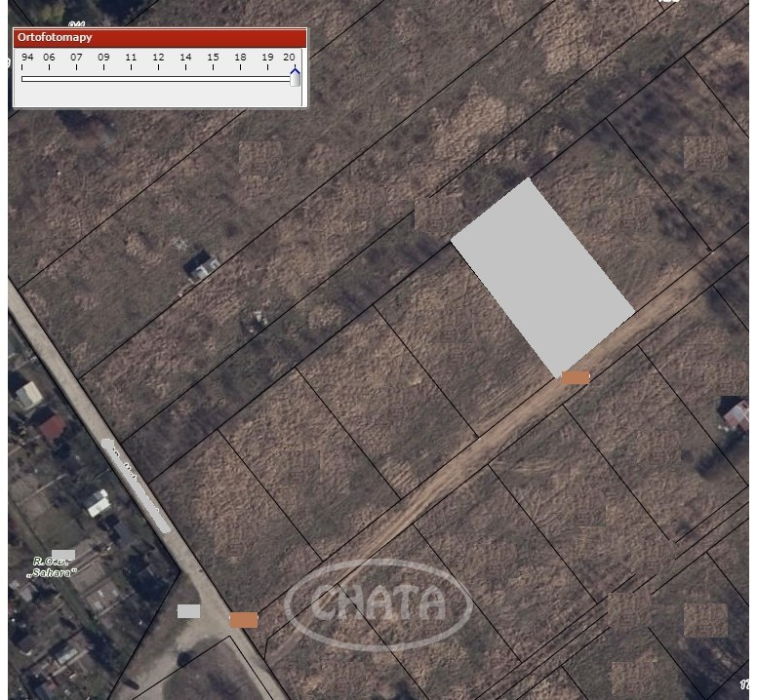Click the orthophoto slider track middle

point(156,79)
